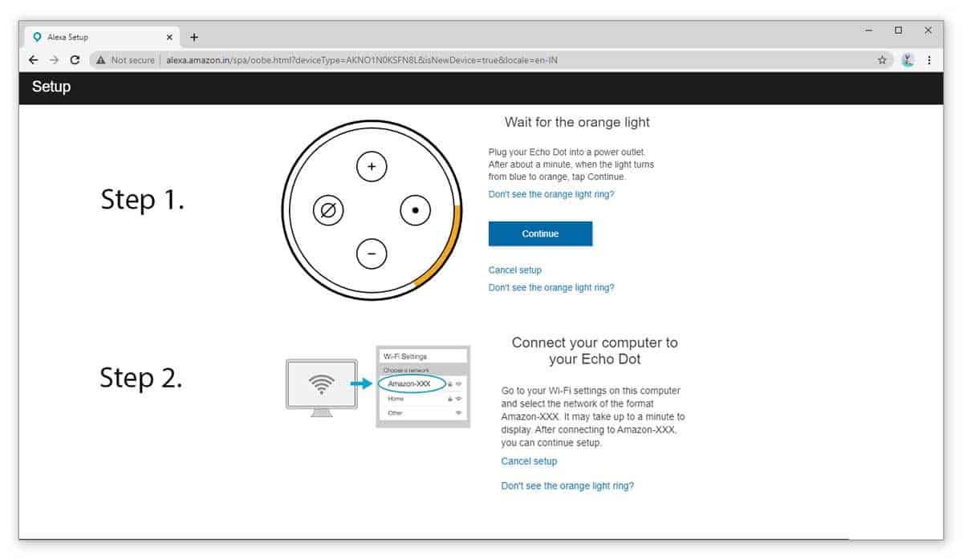Screen dimensions: 963x560
Task: Click the browser back arrow
Action: [33, 60]
